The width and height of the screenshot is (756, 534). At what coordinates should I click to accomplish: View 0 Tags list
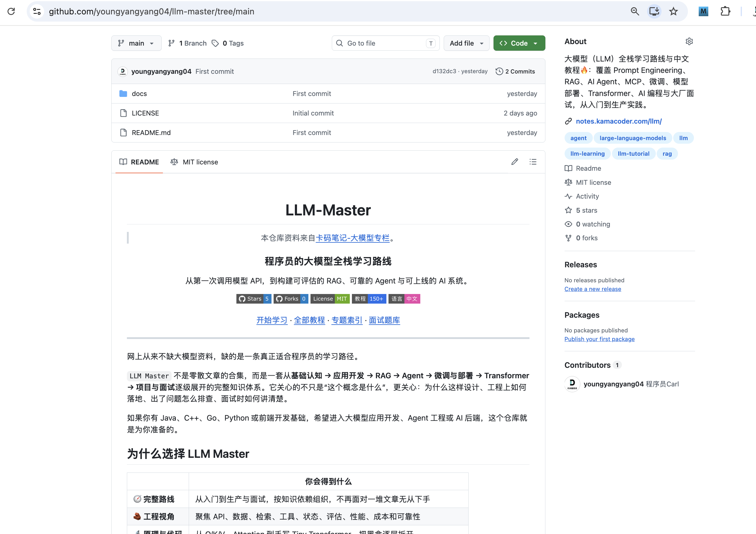coord(227,43)
